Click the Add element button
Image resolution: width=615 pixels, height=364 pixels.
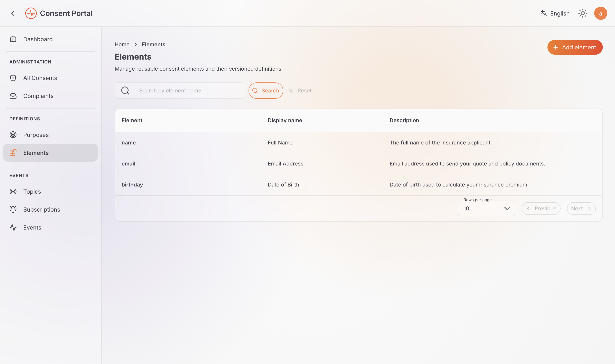(x=575, y=47)
